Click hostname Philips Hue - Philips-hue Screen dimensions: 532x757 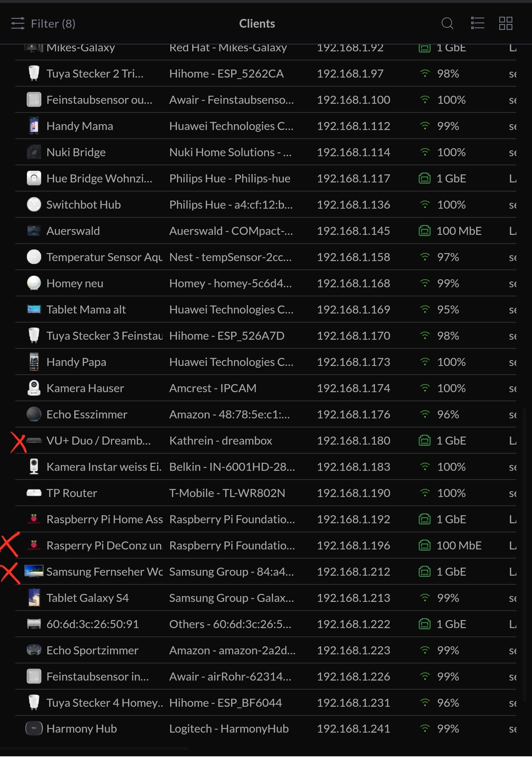[230, 178]
